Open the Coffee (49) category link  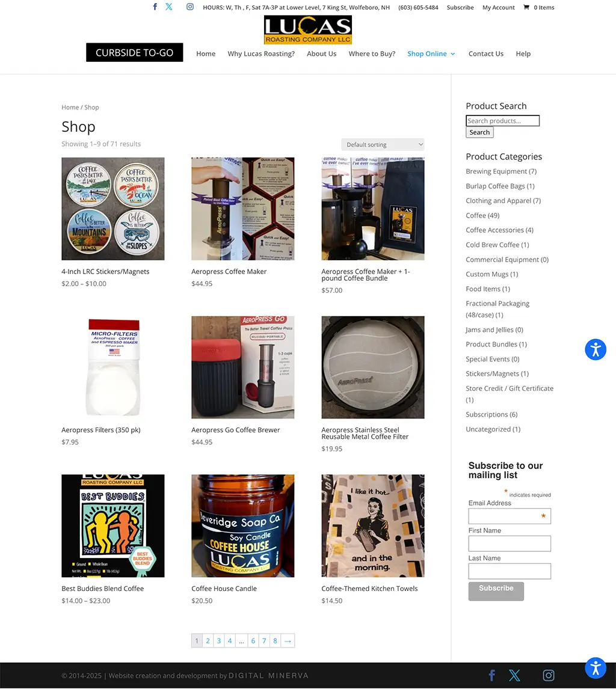(x=482, y=215)
